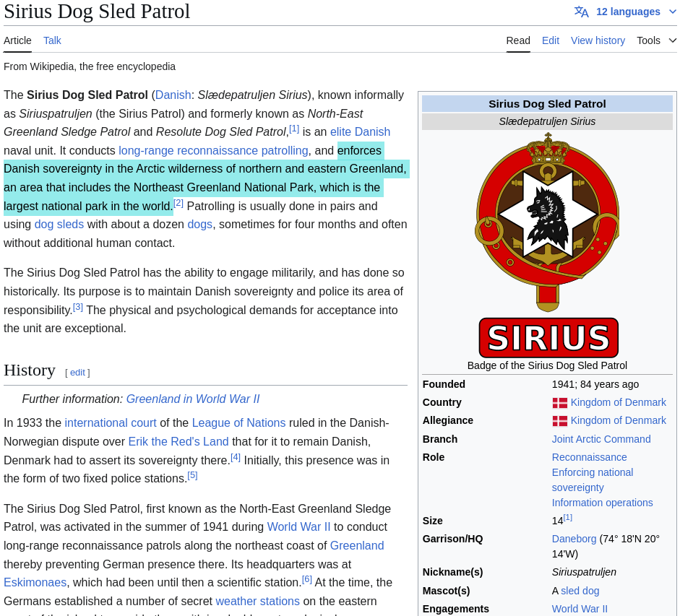Switch to the Talk tab
Viewport: 680px width, 616px height.
pos(52,40)
